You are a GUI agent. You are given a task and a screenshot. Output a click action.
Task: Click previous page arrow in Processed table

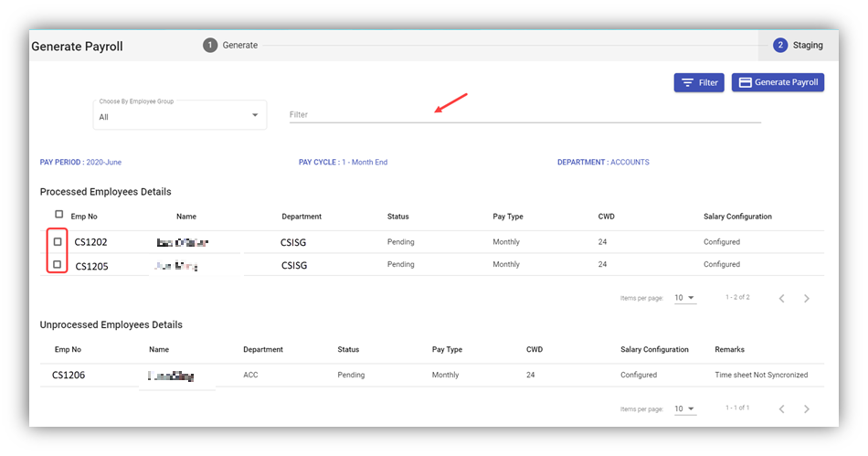[782, 298]
